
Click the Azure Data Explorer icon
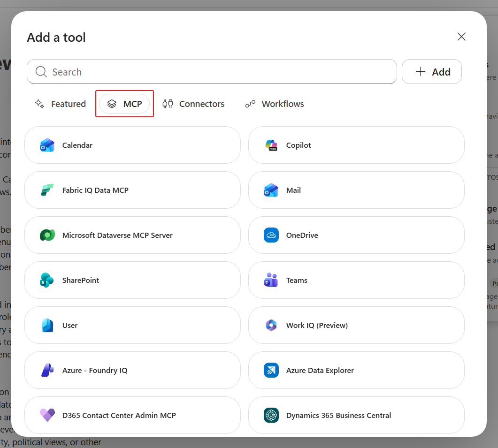pyautogui.click(x=271, y=370)
